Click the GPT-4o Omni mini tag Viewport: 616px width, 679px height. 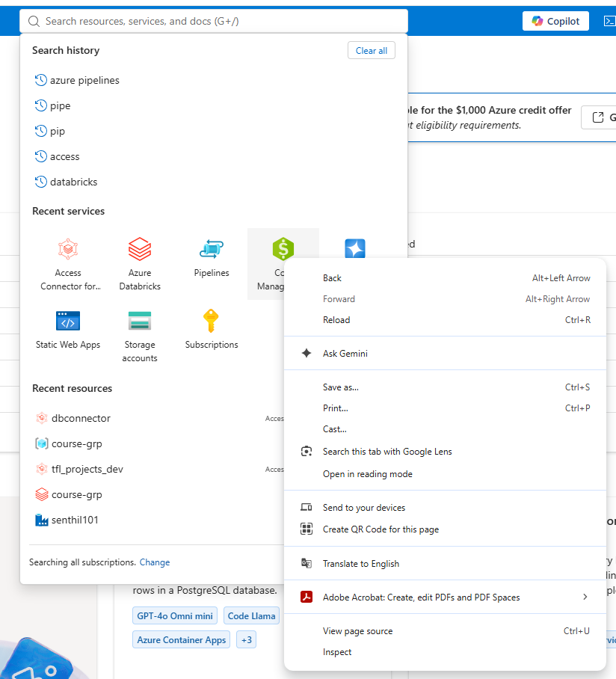point(175,615)
